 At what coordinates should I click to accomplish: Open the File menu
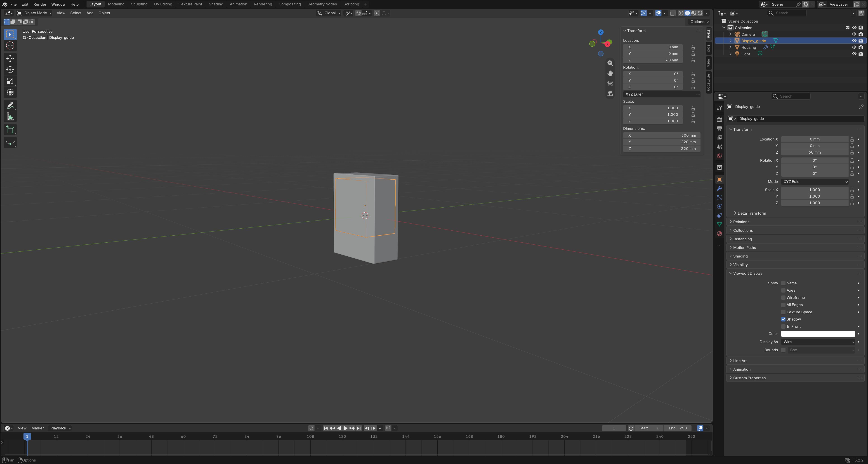tap(14, 4)
